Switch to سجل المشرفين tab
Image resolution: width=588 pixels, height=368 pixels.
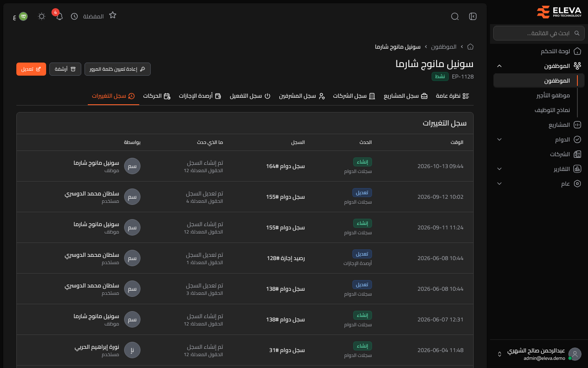pyautogui.click(x=302, y=96)
